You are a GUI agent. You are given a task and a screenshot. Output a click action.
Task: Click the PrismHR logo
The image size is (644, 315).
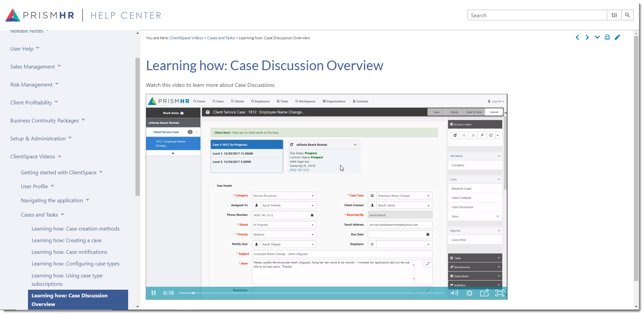pyautogui.click(x=40, y=15)
